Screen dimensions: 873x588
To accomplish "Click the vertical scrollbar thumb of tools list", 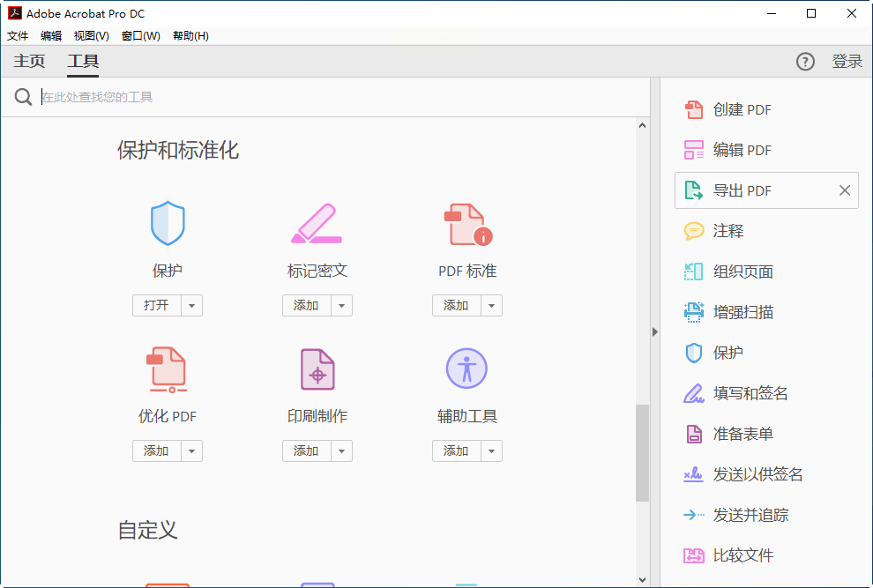I will 643,453.
